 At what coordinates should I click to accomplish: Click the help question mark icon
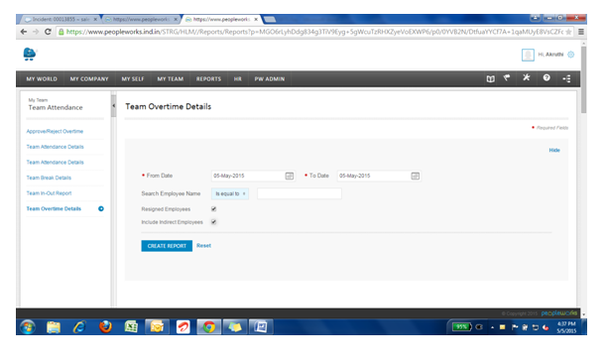(x=546, y=77)
